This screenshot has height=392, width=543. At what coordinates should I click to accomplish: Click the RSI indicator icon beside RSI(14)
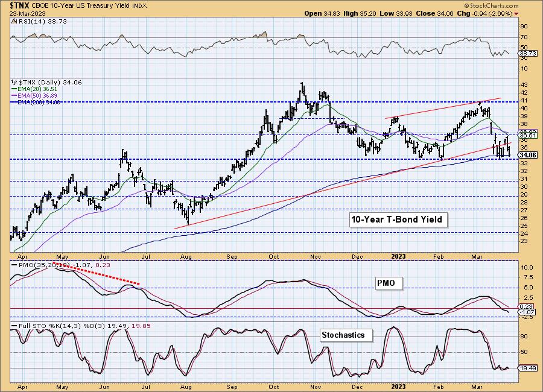coord(14,22)
